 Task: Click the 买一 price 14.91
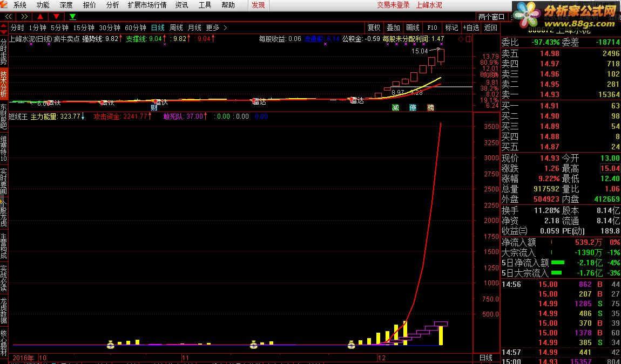(x=550, y=106)
